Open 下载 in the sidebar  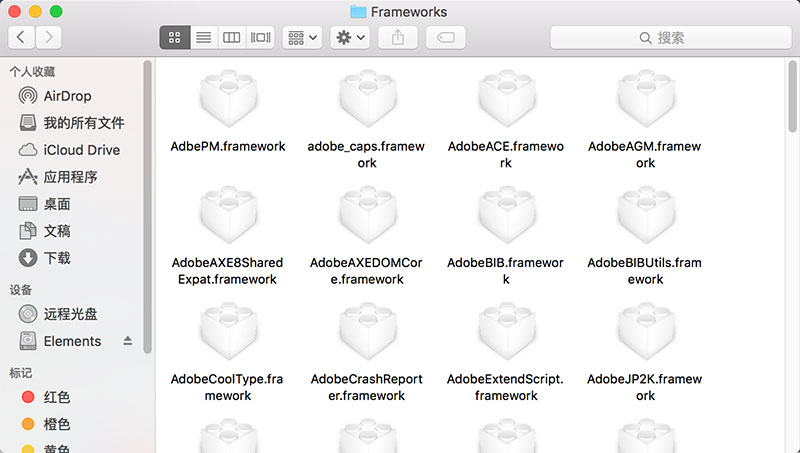point(44,258)
